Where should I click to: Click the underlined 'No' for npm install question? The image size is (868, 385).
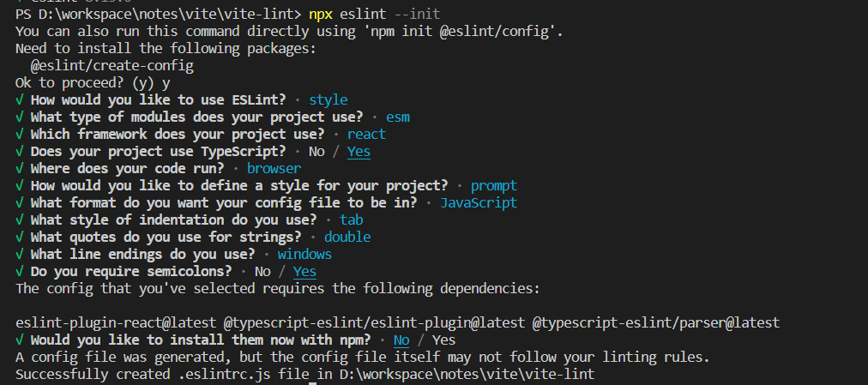pos(401,340)
